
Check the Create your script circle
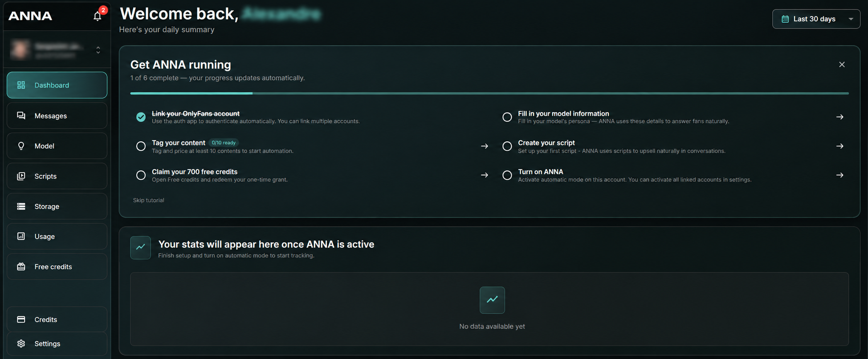[507, 146]
